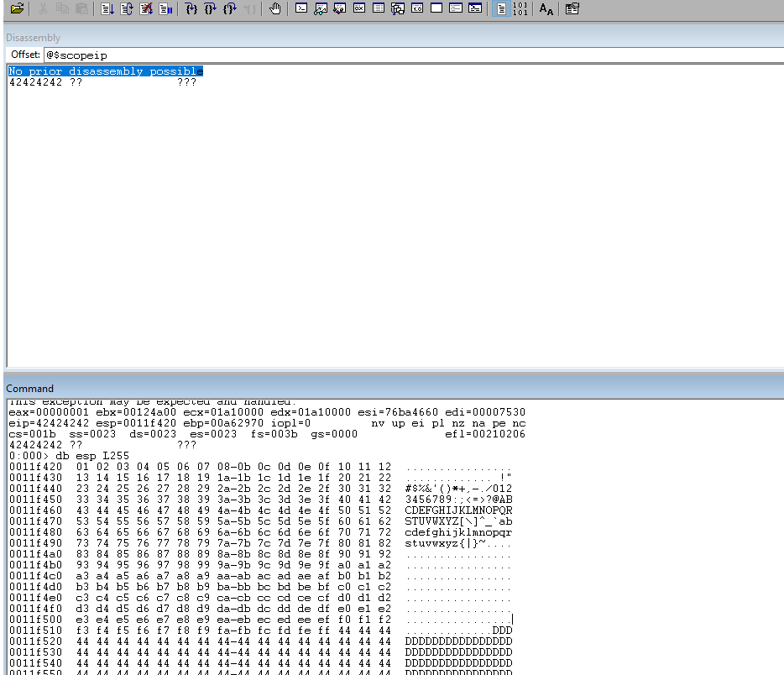Stop debugging with the red X icon

click(146, 9)
